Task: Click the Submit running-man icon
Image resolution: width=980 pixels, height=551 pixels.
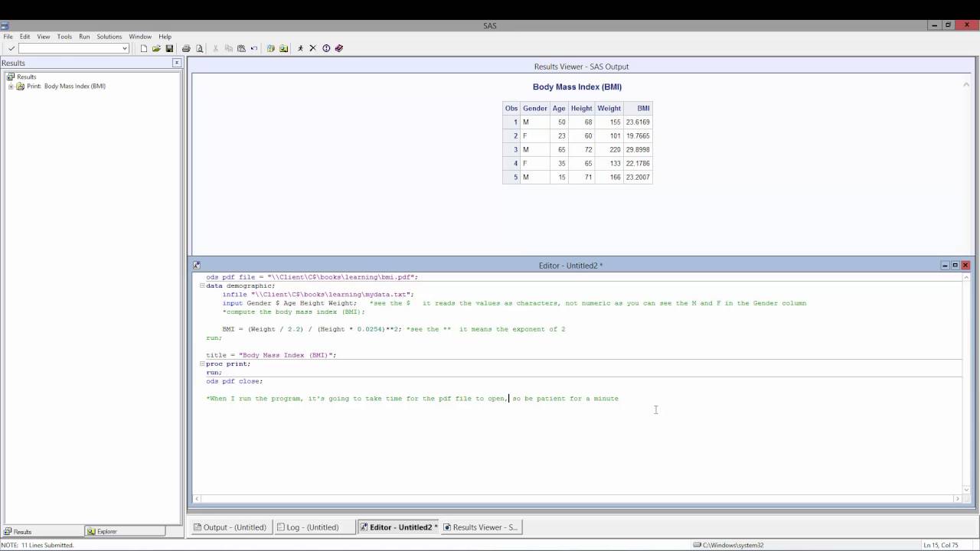Action: pos(300,48)
